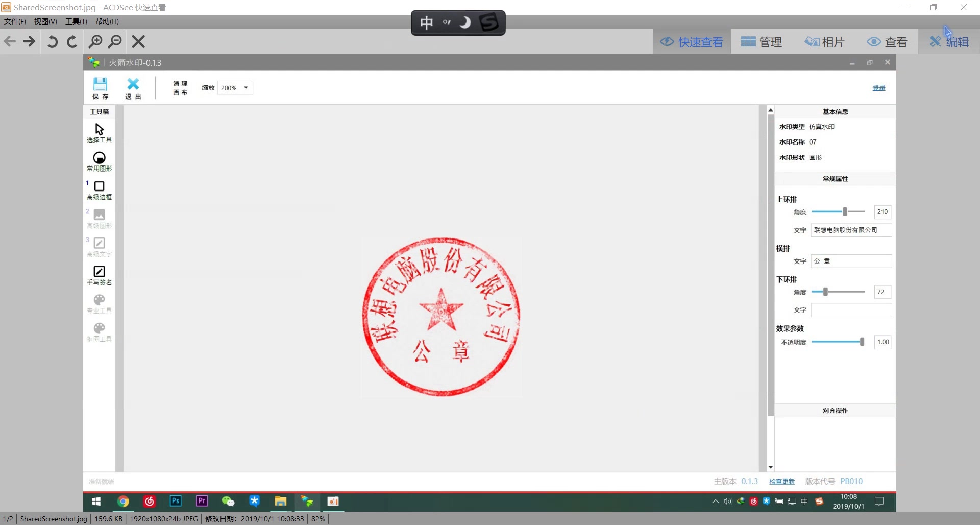Open notification center icon in taskbar
The height and width of the screenshot is (525, 980).
click(879, 502)
